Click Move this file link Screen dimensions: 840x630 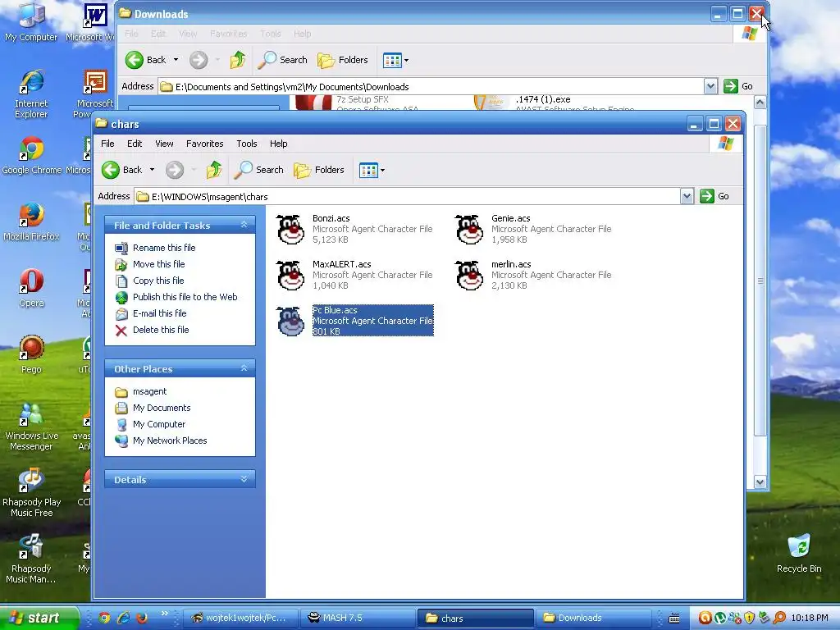tap(158, 264)
